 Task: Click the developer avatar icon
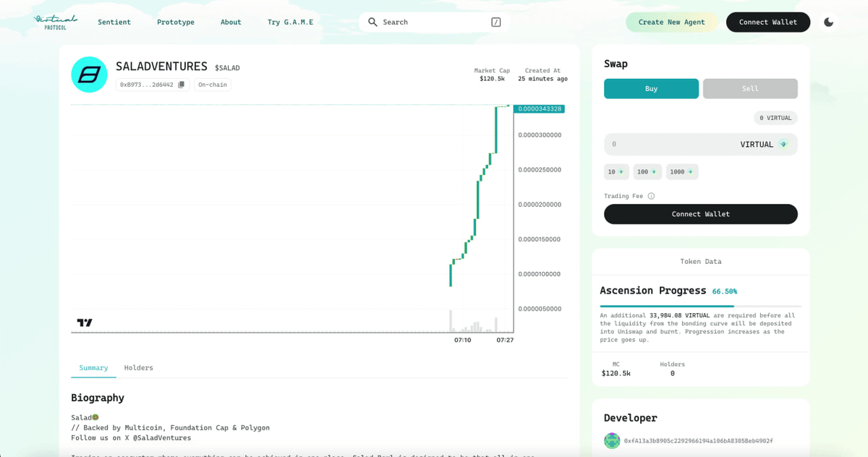coord(612,440)
